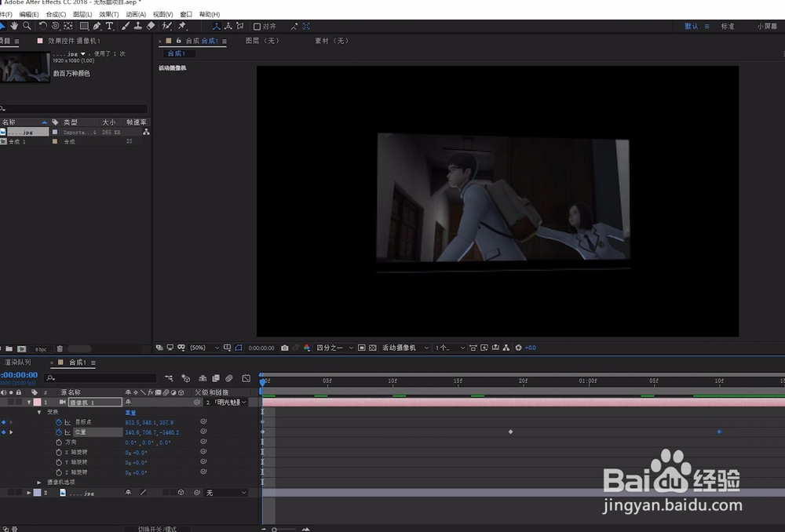Click the lavender label color of layer 2
This screenshot has height=532, width=785.
(37, 493)
